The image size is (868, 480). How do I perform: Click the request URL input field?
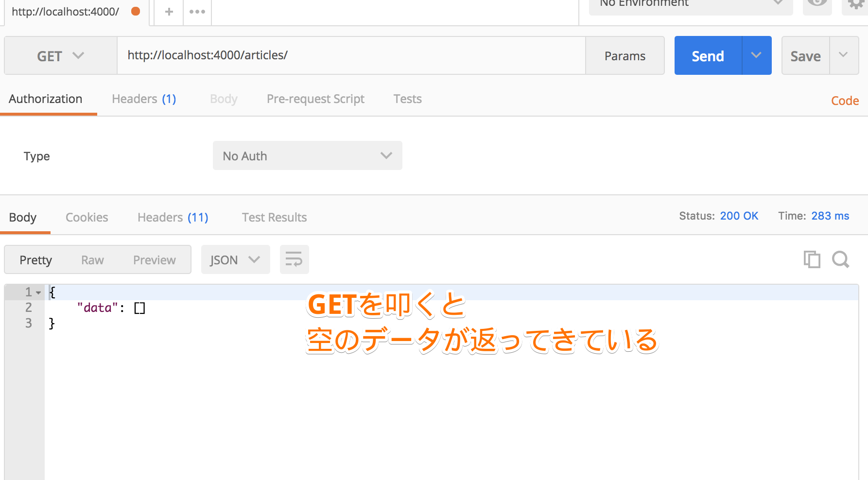click(x=351, y=55)
